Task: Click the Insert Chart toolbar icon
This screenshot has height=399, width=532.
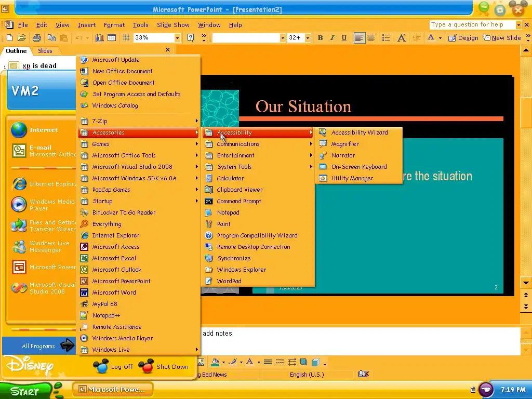Action: click(x=99, y=38)
